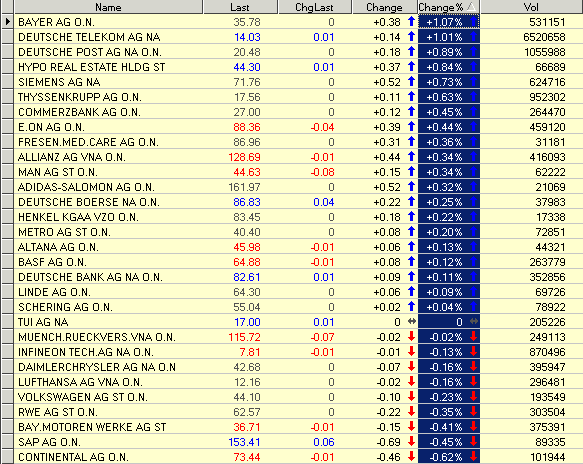Screen dimensions: 583x464
Task: Click the red down arrow in Continental's Change cell
Action: tap(411, 456)
